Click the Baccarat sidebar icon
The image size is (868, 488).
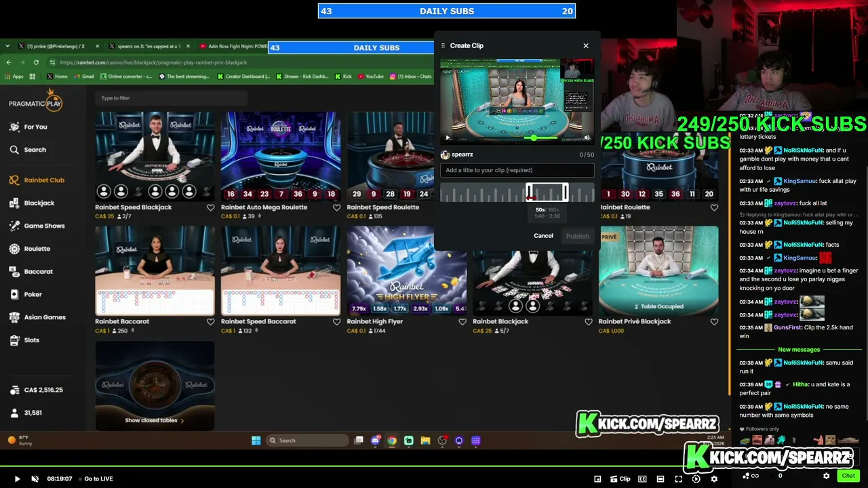click(x=14, y=272)
